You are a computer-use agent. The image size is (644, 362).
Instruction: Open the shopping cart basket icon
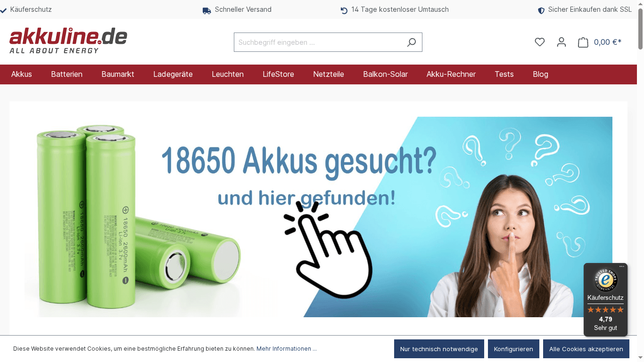tap(583, 42)
